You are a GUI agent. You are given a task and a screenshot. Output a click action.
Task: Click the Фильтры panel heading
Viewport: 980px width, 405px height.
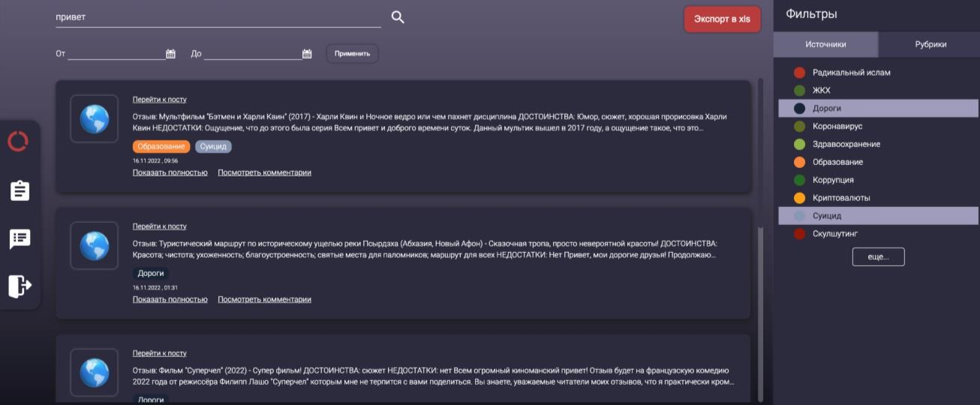pyautogui.click(x=811, y=14)
